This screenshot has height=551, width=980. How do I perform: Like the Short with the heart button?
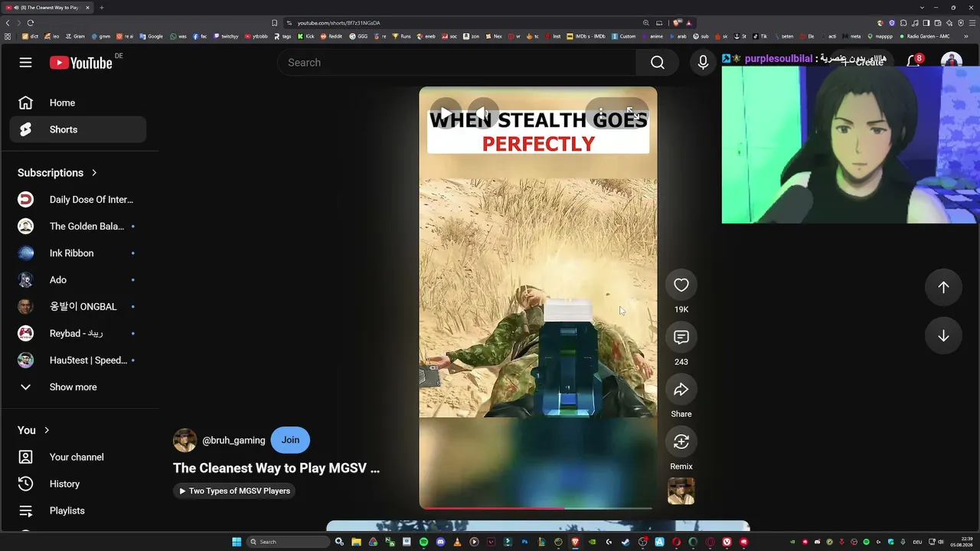pyautogui.click(x=681, y=285)
